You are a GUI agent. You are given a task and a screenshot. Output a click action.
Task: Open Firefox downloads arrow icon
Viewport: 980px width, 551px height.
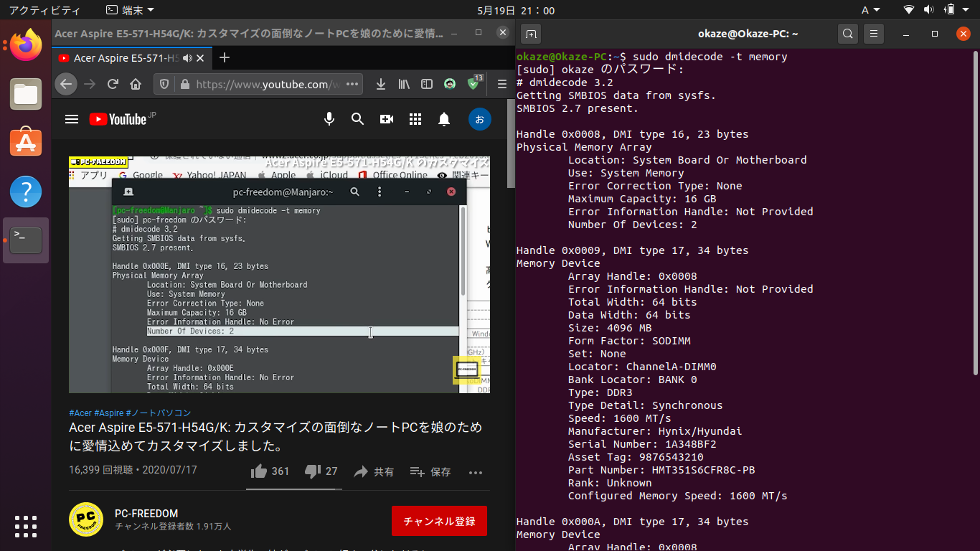pos(381,85)
